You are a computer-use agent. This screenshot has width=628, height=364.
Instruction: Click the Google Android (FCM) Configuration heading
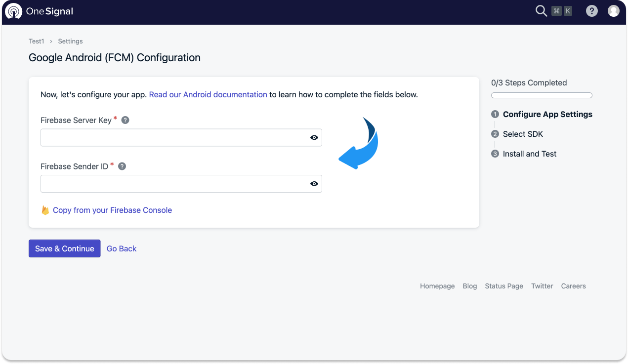click(x=115, y=58)
